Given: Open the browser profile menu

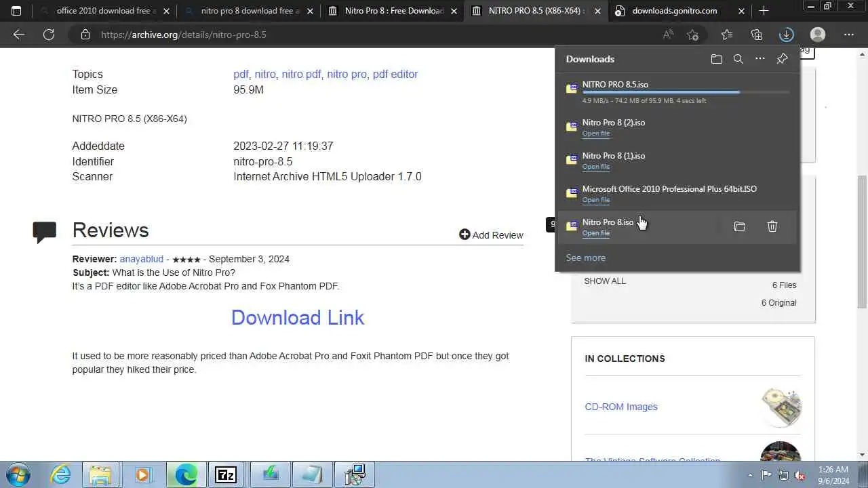Looking at the screenshot, I should [x=818, y=35].
